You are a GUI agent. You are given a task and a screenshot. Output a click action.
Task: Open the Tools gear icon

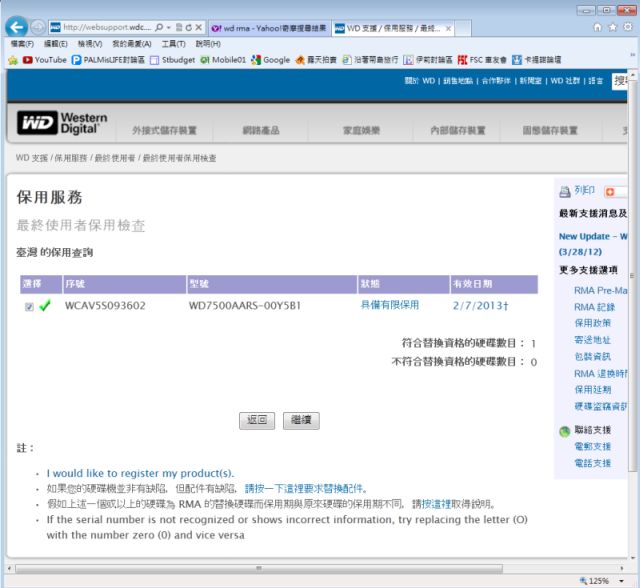628,27
